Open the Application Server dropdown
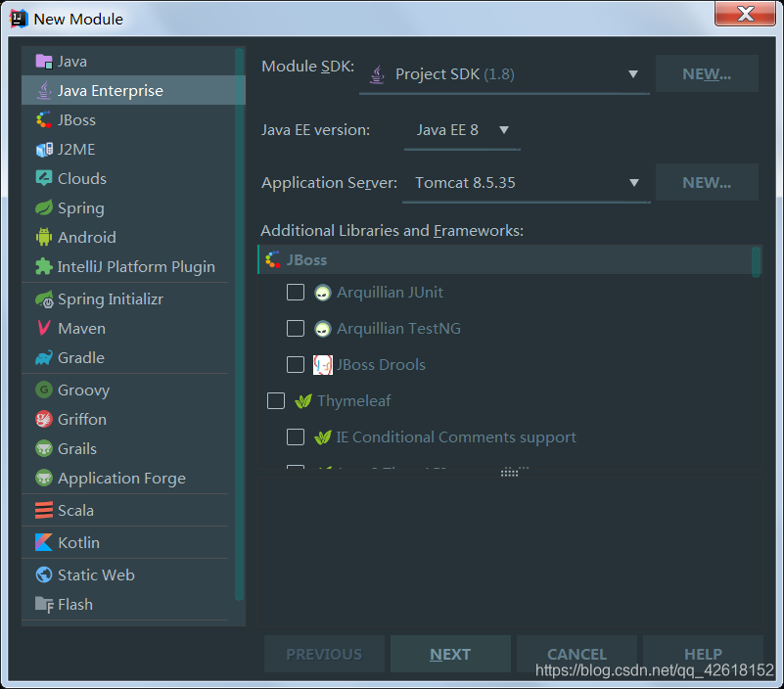 tap(527, 183)
